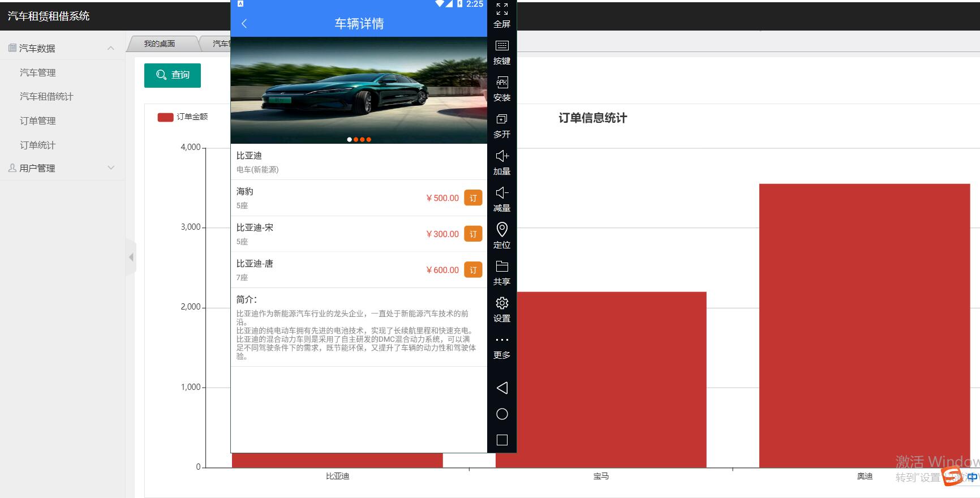Click the ¥300.00 price text
Image resolution: width=980 pixels, height=498 pixels.
pos(442,234)
